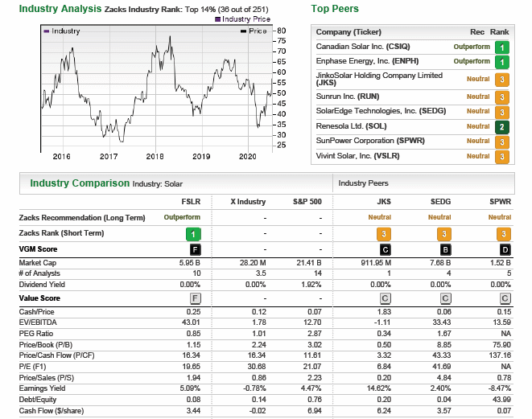This screenshot has height=419, width=532.
Task: Click Vivint Solar rank 3 badge
Action: [501, 157]
